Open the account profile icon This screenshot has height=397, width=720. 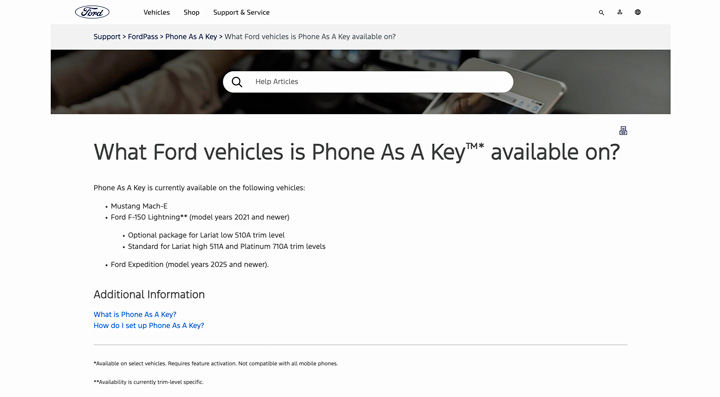(619, 12)
